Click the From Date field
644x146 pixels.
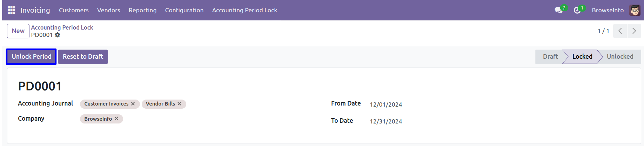point(386,104)
